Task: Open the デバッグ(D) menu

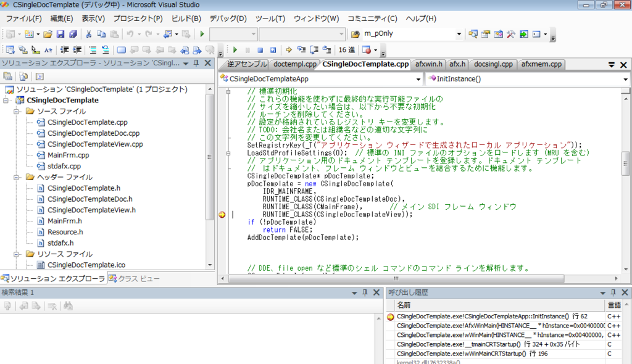Action: click(228, 19)
